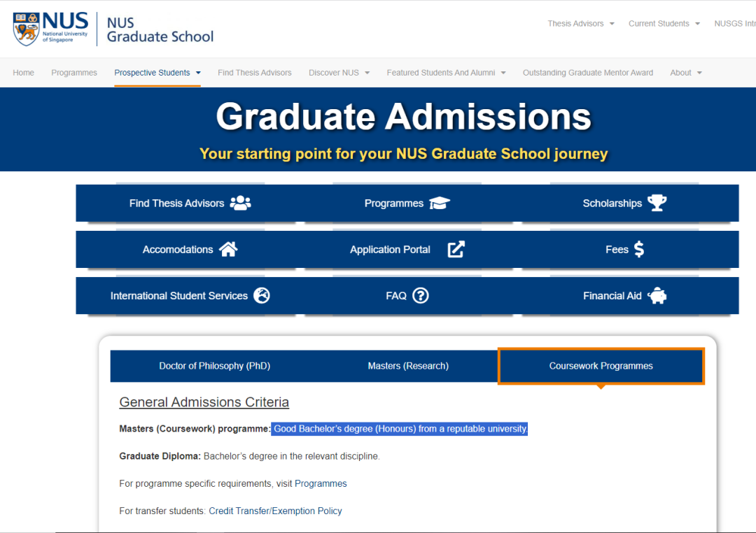Open Programmes in the navigation bar

click(x=74, y=73)
